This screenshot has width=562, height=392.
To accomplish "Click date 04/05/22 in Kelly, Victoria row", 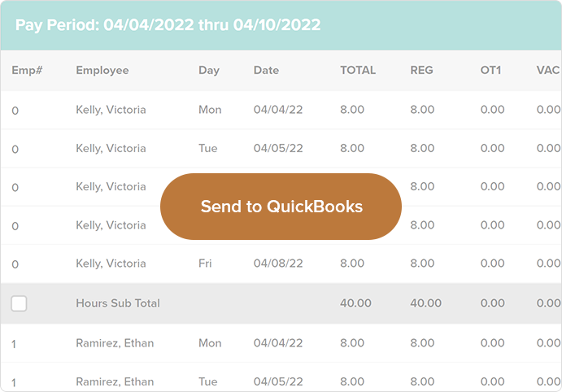I will click(x=278, y=148).
